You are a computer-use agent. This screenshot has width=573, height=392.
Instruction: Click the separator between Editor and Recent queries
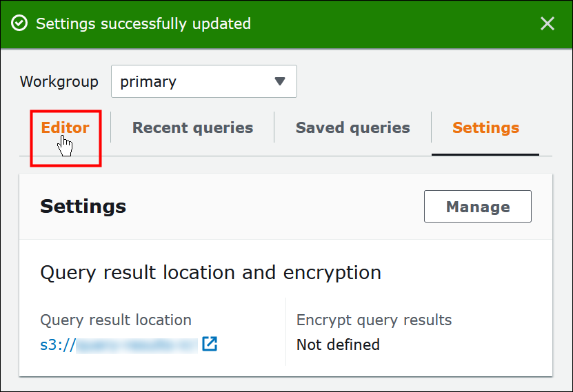pyautogui.click(x=111, y=128)
